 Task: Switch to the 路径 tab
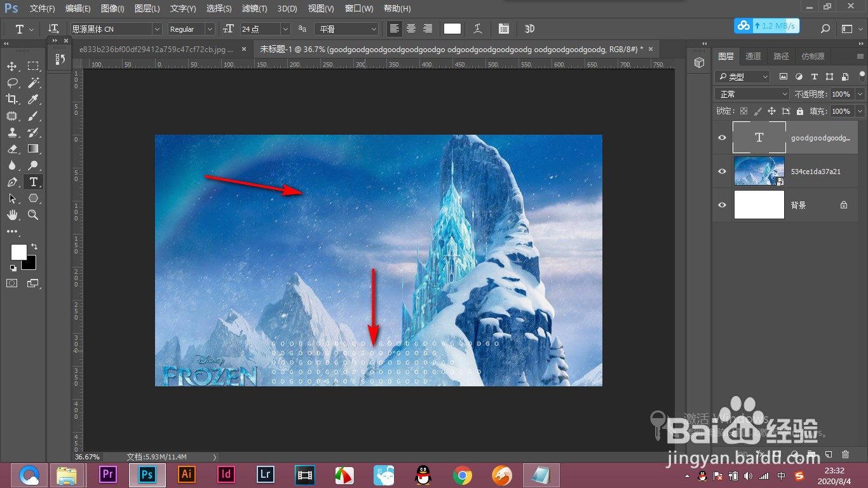coord(781,57)
